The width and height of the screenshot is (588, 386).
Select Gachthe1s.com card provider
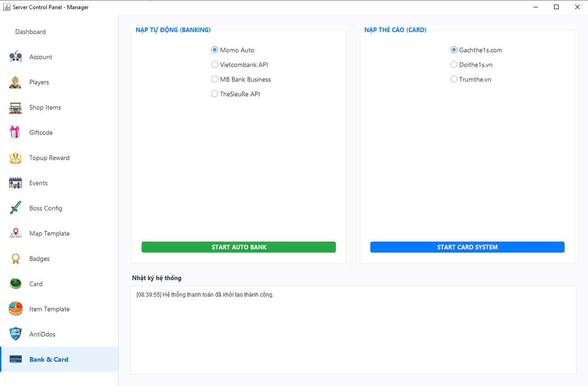click(476, 50)
